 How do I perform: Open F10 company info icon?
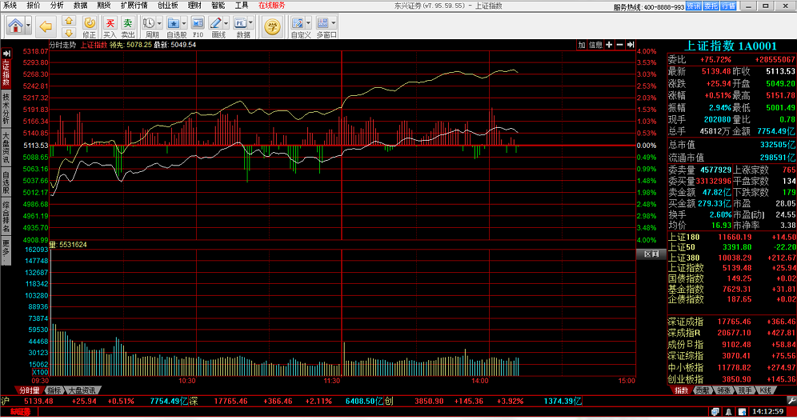click(x=198, y=27)
